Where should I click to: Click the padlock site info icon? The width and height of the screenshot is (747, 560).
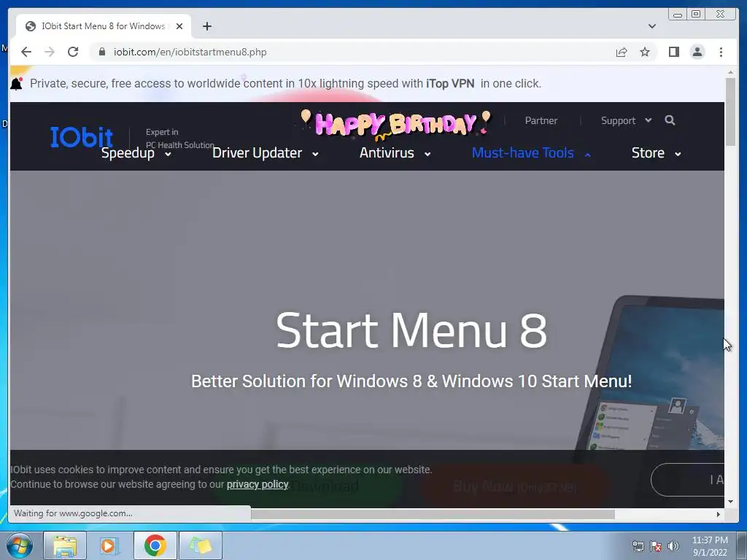pyautogui.click(x=102, y=52)
